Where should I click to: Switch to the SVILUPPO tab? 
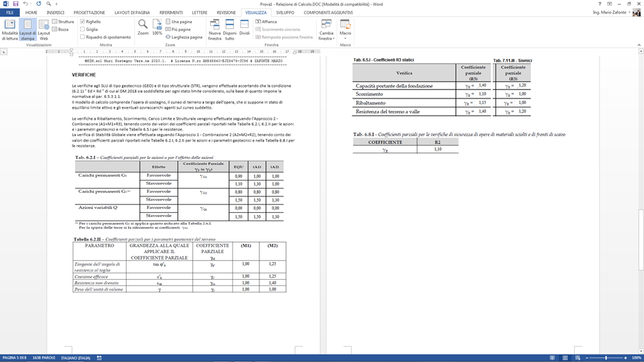(x=285, y=13)
